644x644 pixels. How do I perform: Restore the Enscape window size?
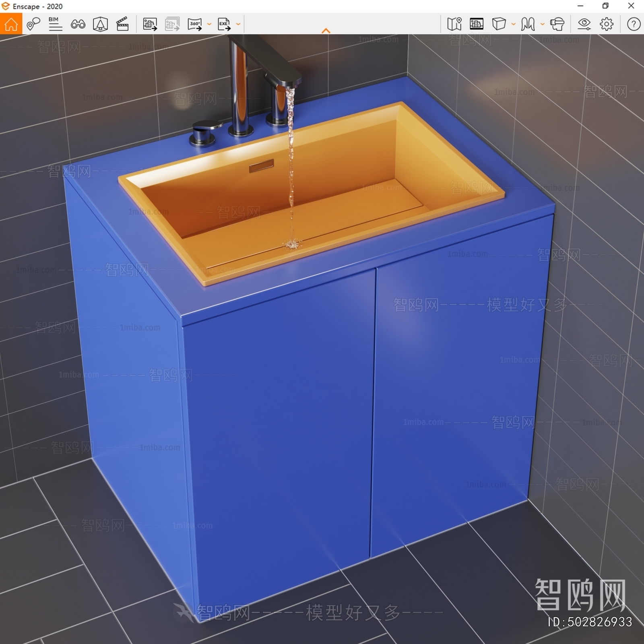coord(605,6)
